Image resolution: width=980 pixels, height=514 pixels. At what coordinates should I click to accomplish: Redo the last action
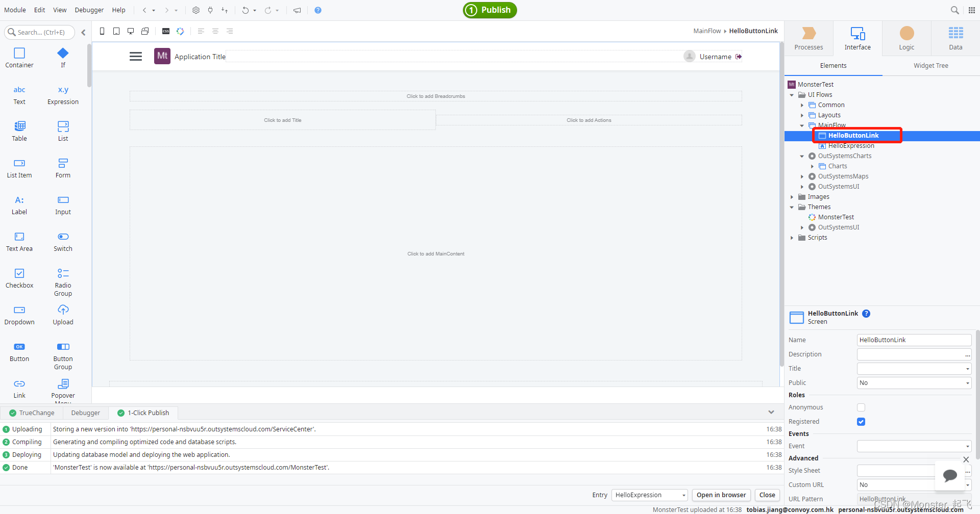click(268, 10)
